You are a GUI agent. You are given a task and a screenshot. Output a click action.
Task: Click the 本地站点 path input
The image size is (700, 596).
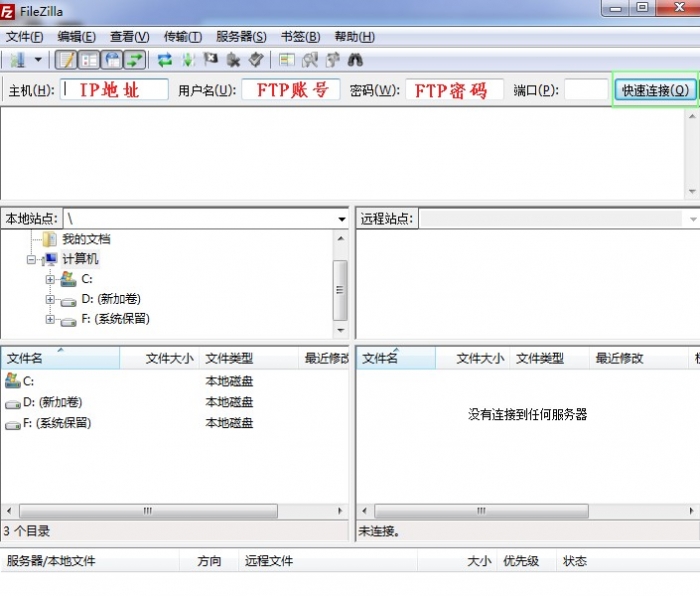(200, 219)
